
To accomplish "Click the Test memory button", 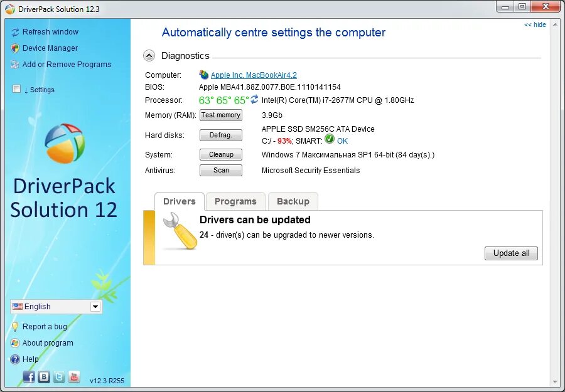I will pyautogui.click(x=221, y=115).
